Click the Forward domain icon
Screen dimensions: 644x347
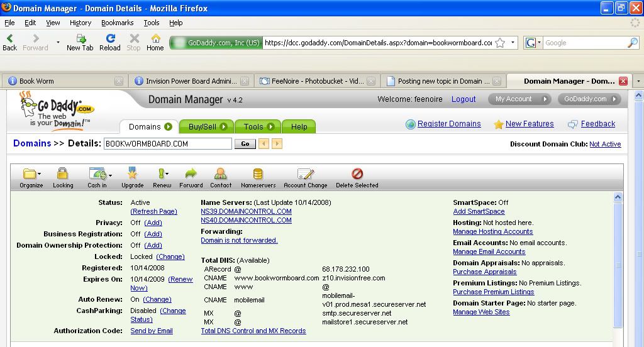click(x=191, y=174)
